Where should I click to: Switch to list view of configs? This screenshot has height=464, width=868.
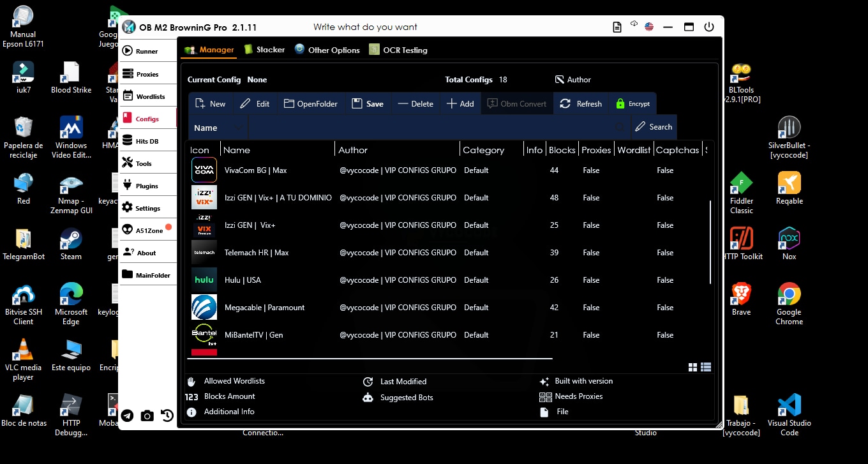coord(706,367)
